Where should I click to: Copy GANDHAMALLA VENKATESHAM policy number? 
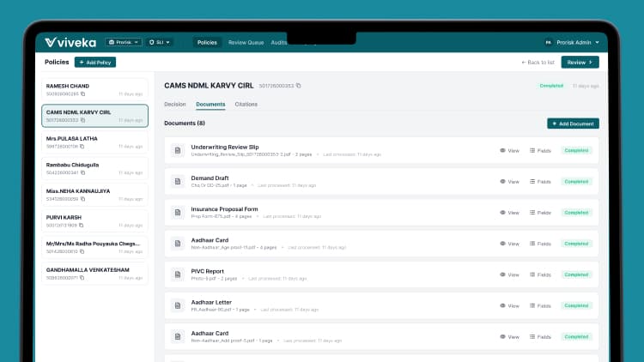[82, 278]
